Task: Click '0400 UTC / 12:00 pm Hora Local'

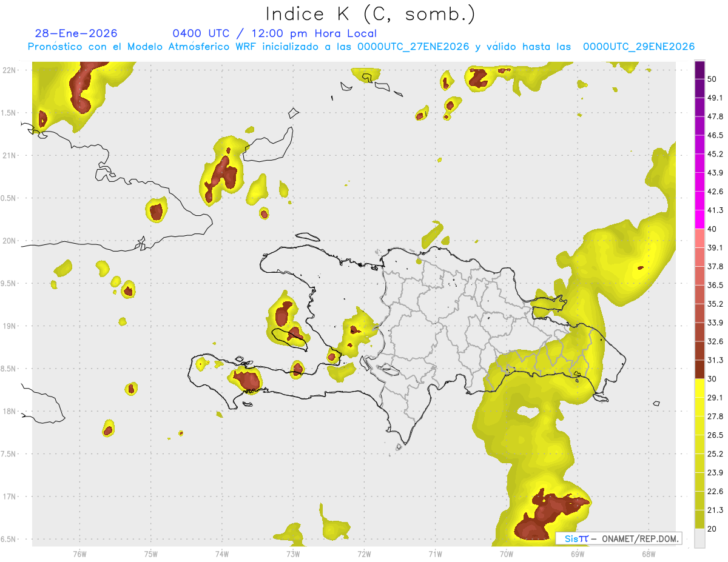Action: coord(274,33)
